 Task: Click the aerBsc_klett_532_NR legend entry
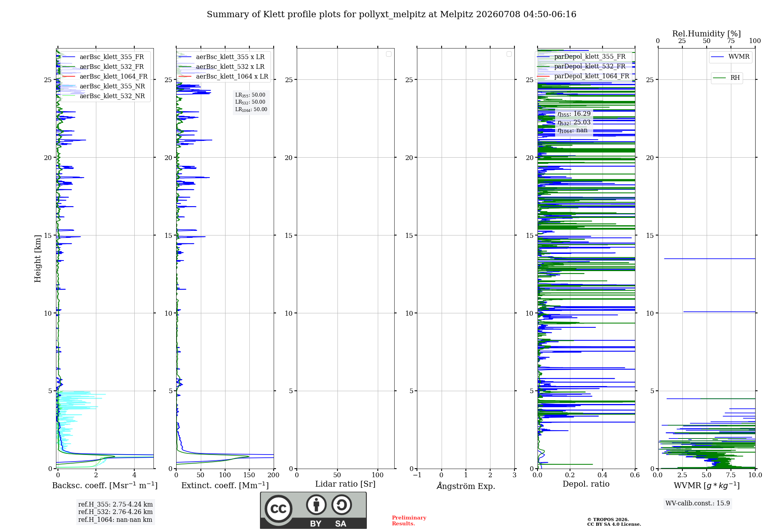104,96
